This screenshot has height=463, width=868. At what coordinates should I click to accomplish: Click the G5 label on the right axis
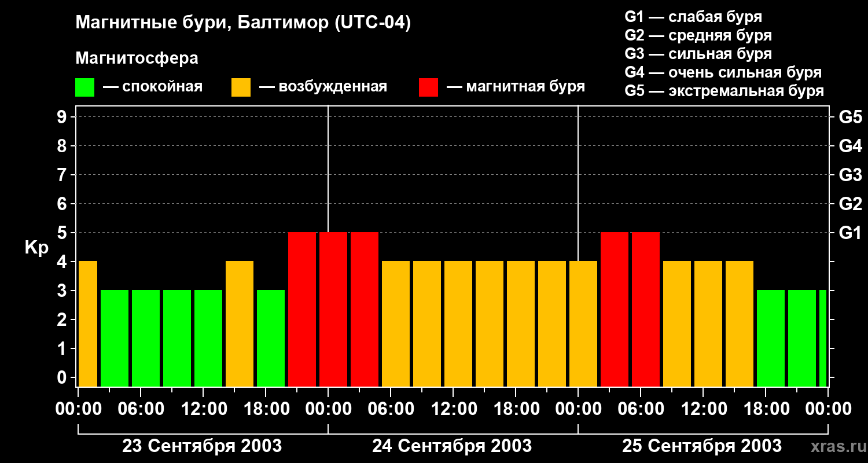pyautogui.click(x=850, y=117)
